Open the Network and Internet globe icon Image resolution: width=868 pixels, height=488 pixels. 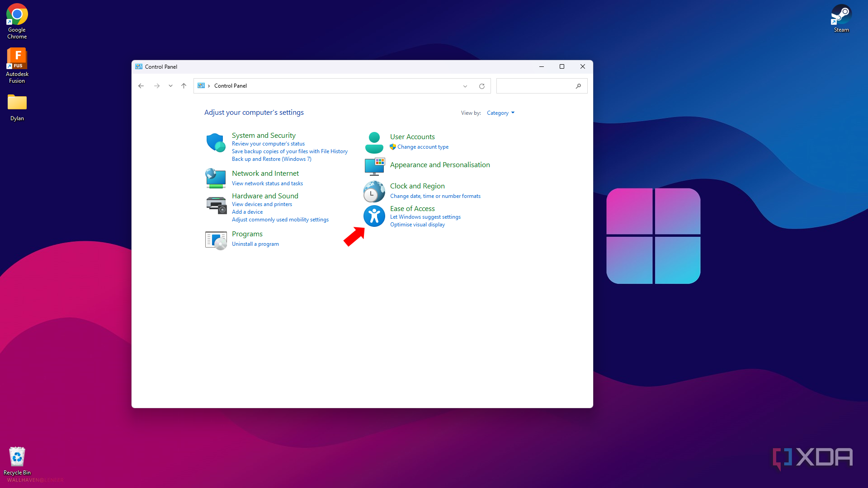coord(216,178)
